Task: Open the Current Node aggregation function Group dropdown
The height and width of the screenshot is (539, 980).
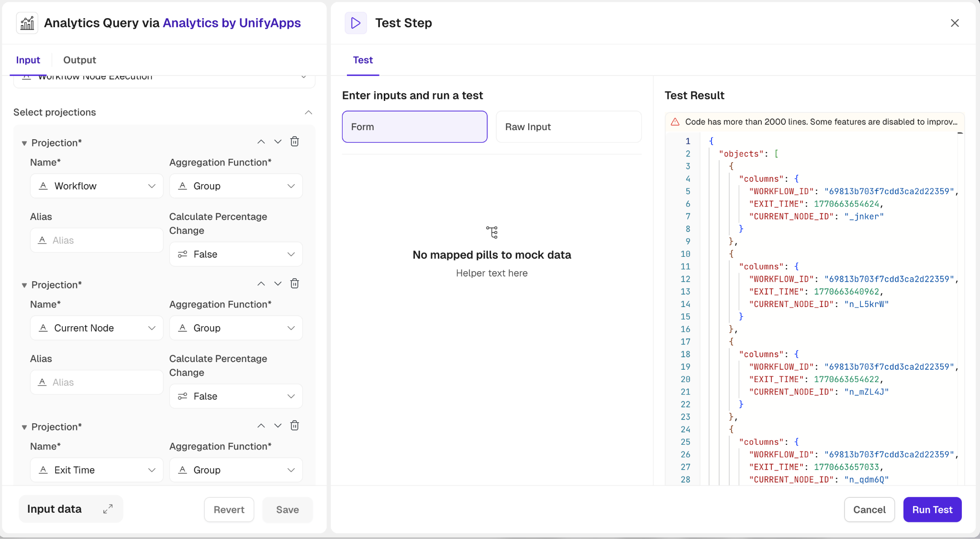Action: (236, 328)
